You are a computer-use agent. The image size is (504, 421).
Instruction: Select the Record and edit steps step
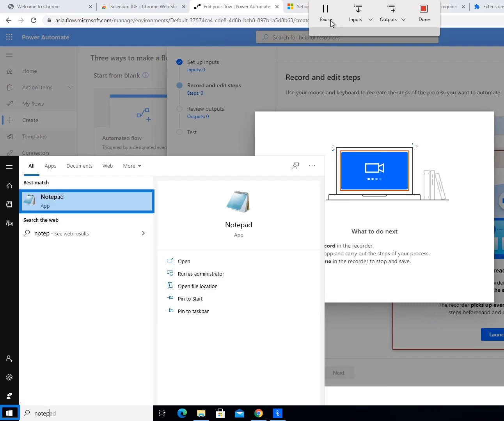214,85
